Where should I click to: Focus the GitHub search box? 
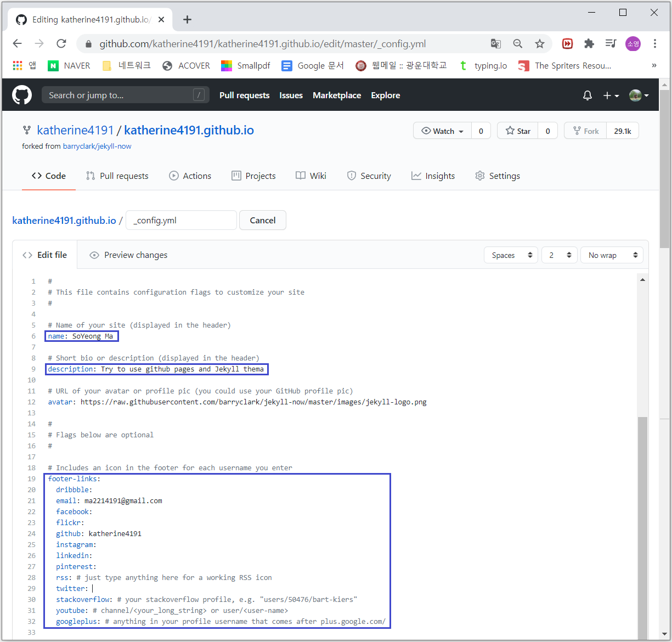tap(125, 95)
